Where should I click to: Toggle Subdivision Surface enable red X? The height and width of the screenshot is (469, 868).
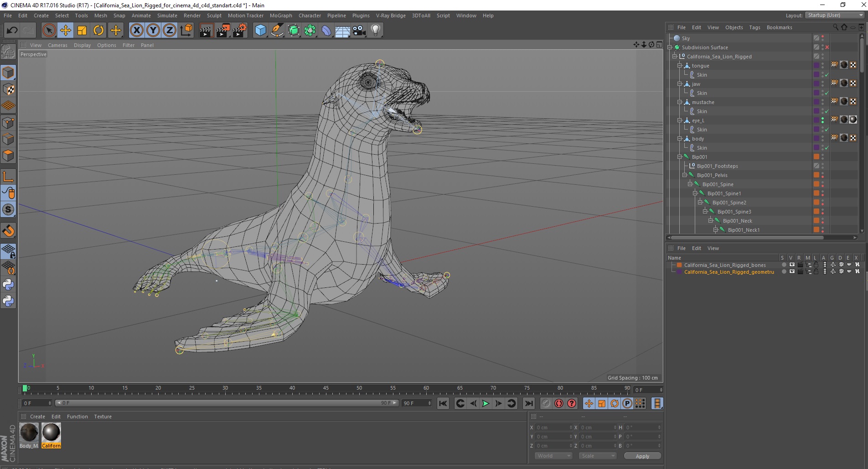pyautogui.click(x=827, y=47)
